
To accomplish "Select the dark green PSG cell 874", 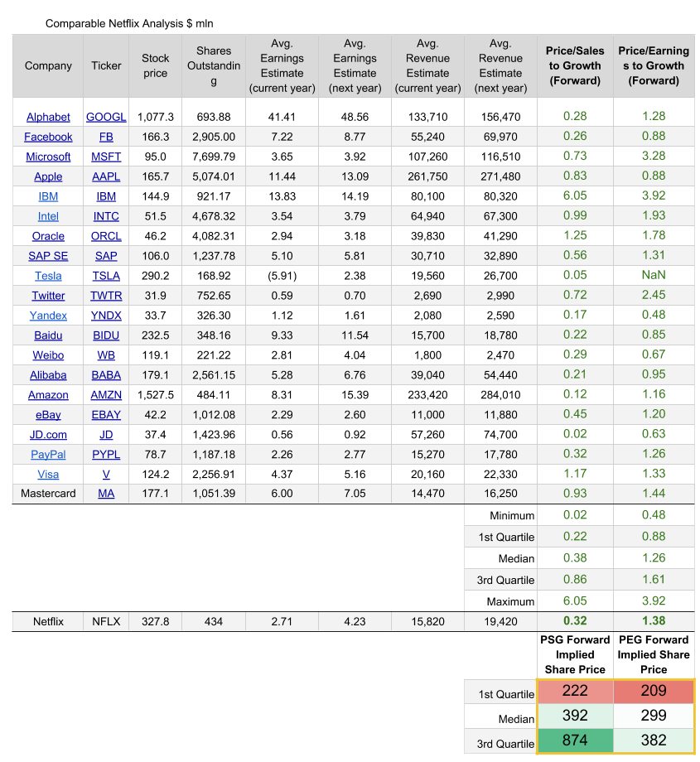I will 575,740.
